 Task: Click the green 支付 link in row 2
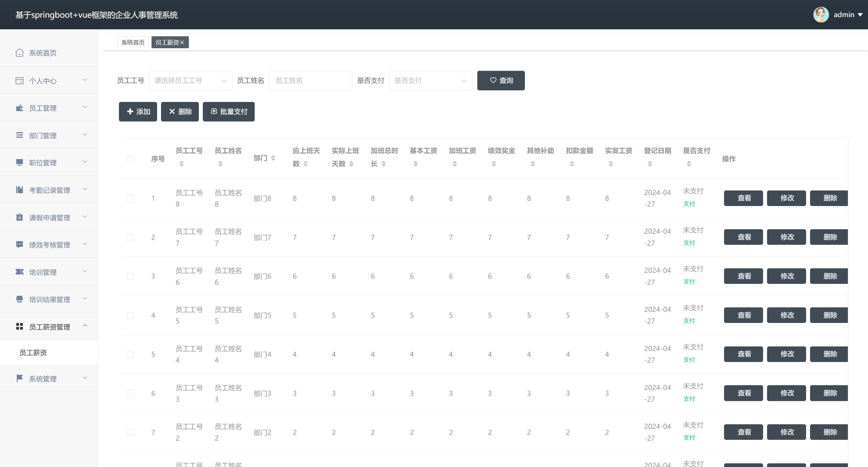pos(689,243)
